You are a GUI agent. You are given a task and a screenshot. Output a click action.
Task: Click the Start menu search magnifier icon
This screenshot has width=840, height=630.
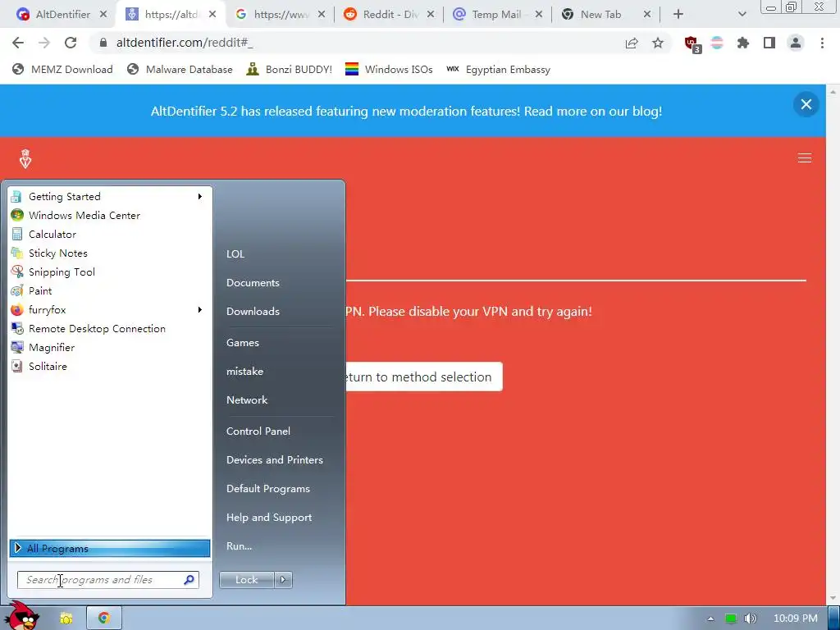click(x=189, y=580)
